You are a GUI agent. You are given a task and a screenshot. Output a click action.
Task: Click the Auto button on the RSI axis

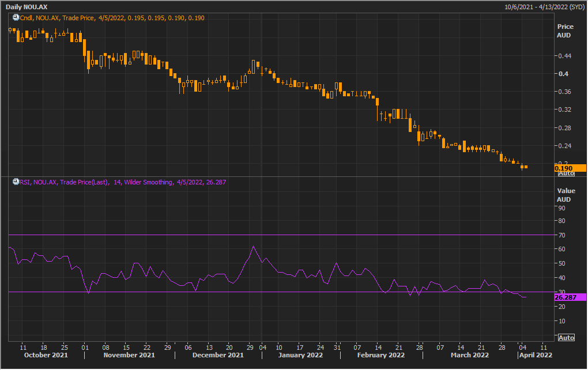(566, 338)
